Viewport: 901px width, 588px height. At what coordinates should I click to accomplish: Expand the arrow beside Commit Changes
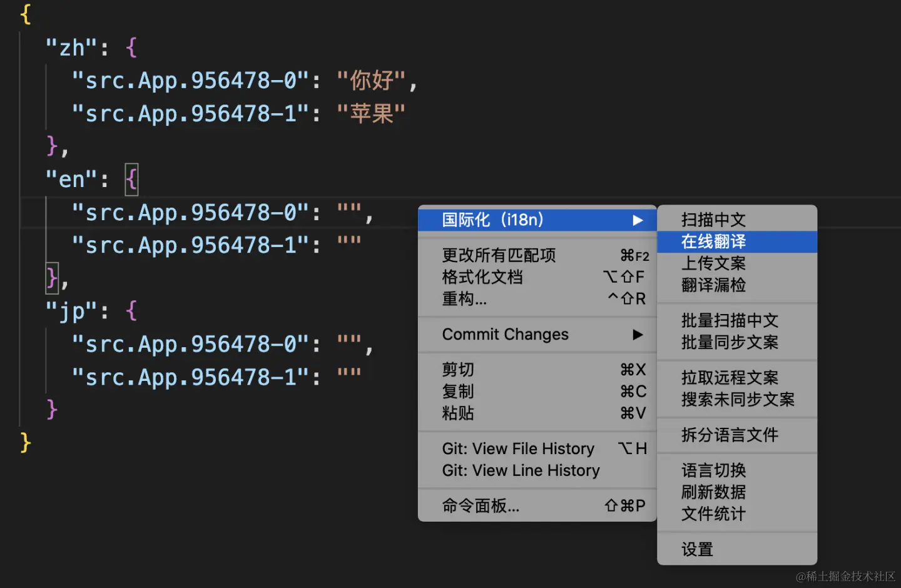coord(638,335)
